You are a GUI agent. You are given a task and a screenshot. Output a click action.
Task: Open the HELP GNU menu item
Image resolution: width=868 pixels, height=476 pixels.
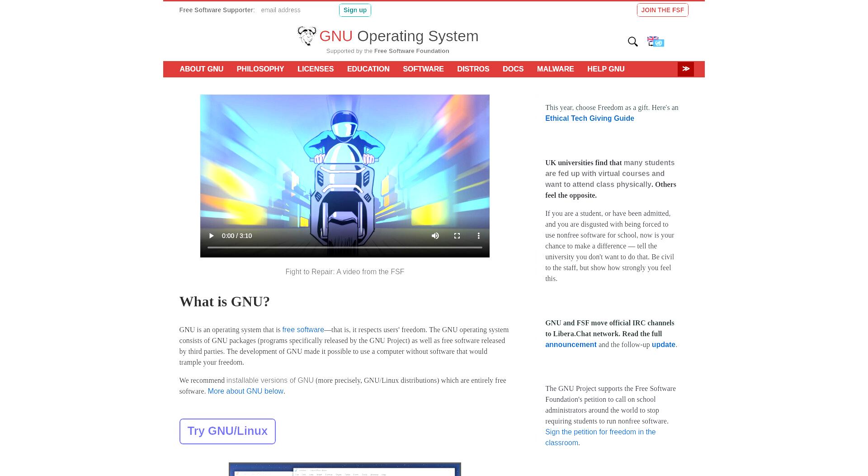(x=606, y=69)
